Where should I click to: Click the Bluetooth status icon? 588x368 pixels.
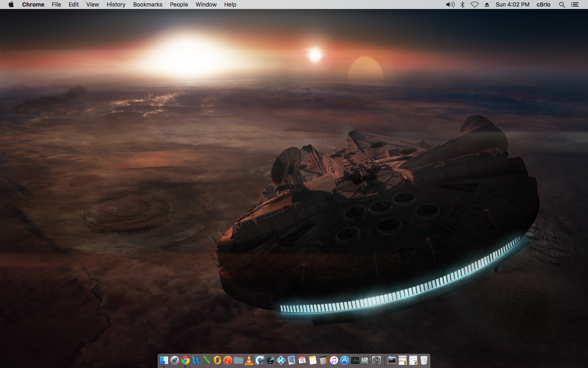click(463, 4)
